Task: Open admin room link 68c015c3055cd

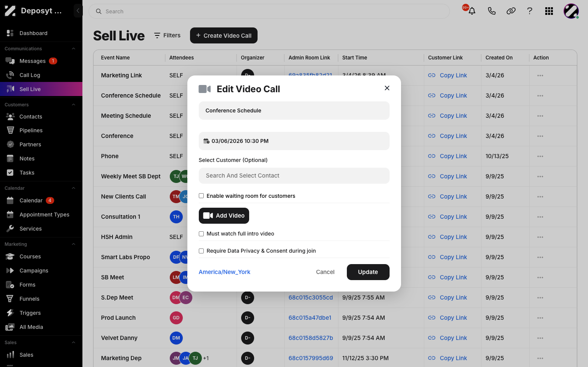Action: pos(311,298)
